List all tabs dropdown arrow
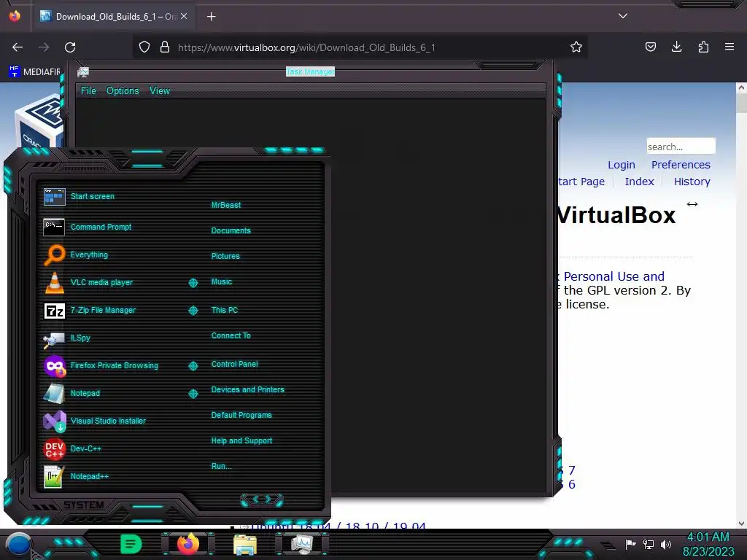The height and width of the screenshot is (560, 747). click(x=623, y=16)
